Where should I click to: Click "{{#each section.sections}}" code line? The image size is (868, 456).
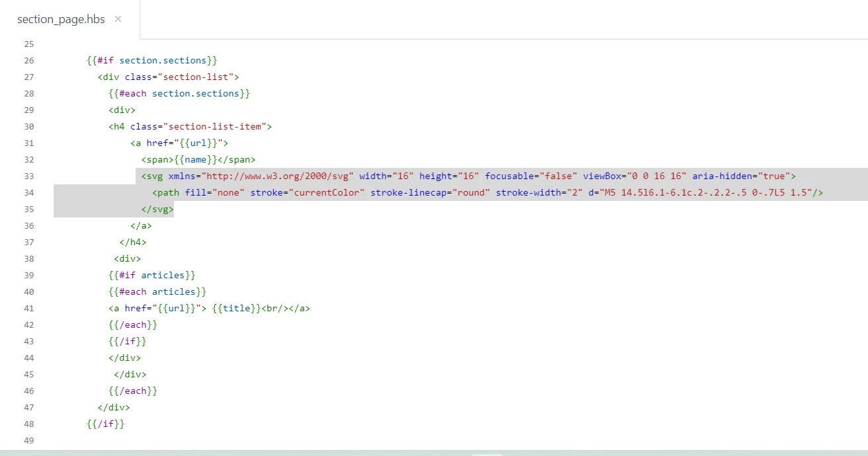(179, 94)
